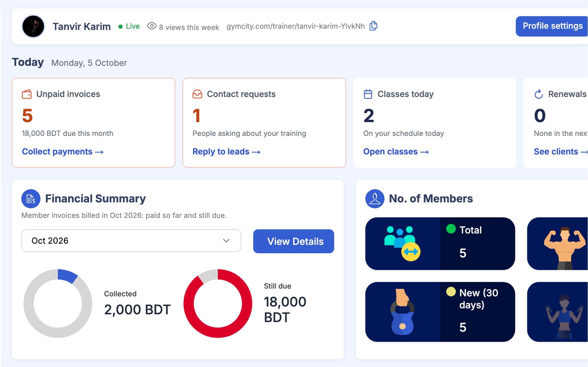Image resolution: width=588 pixels, height=367 pixels.
Task: Click the Tanvir Karim name heading
Action: (82, 26)
